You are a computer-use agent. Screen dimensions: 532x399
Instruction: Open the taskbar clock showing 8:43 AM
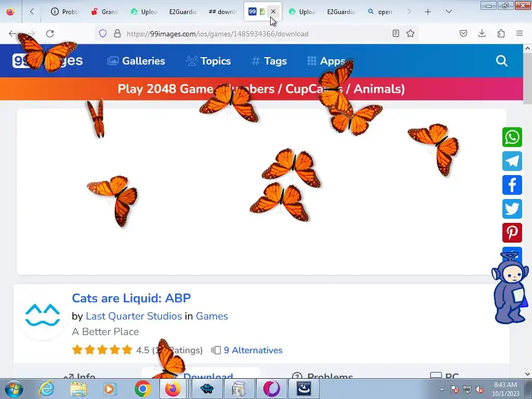(x=506, y=389)
